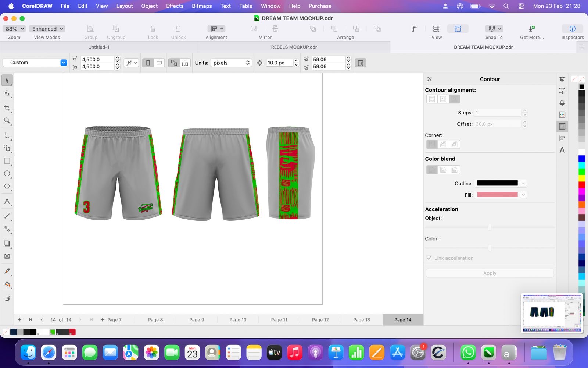Select the Rectangle tool
Viewport: 588px width, 368px height.
(x=7, y=161)
